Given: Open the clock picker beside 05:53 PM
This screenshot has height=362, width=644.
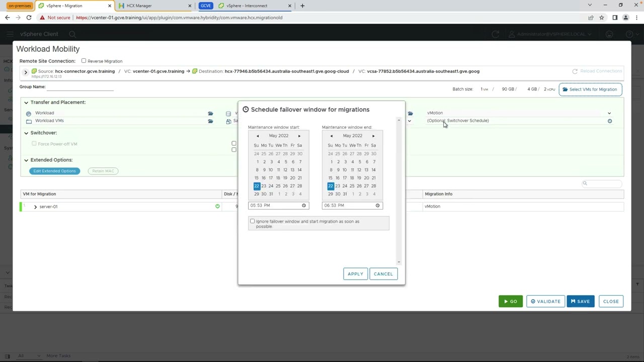Looking at the screenshot, I should click(x=303, y=205).
